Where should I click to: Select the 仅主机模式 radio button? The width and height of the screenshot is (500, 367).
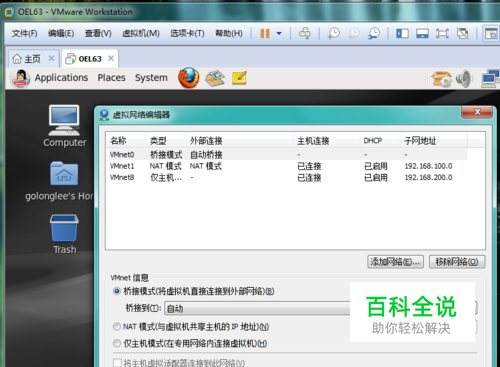coord(117,343)
